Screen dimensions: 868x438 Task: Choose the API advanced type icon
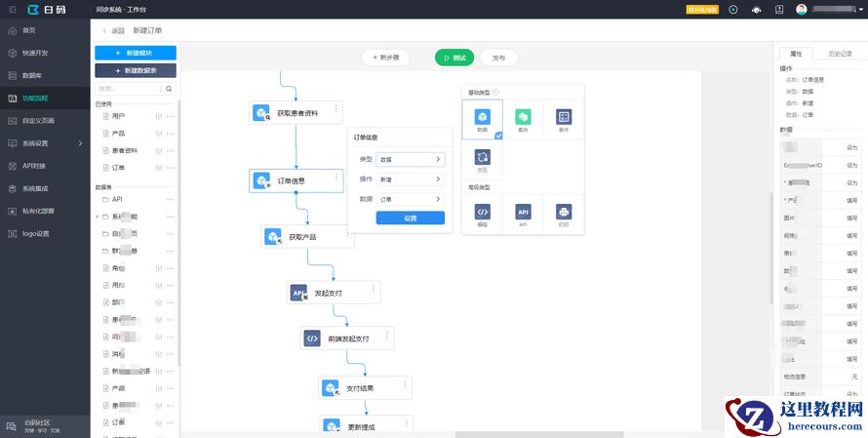coord(523,215)
